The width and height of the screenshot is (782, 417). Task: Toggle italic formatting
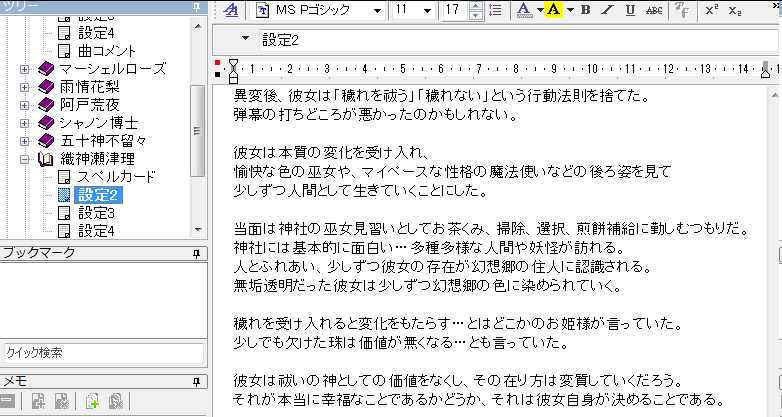pyautogui.click(x=607, y=10)
